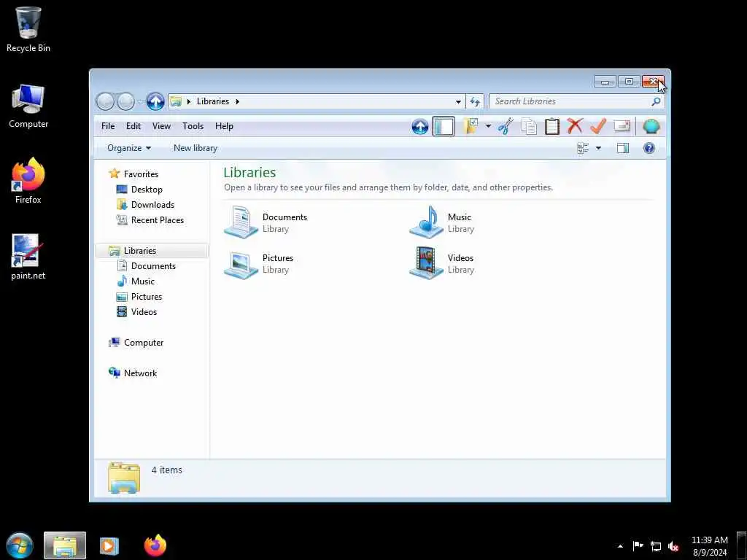Open Classic Shell settings shell icon

651,127
